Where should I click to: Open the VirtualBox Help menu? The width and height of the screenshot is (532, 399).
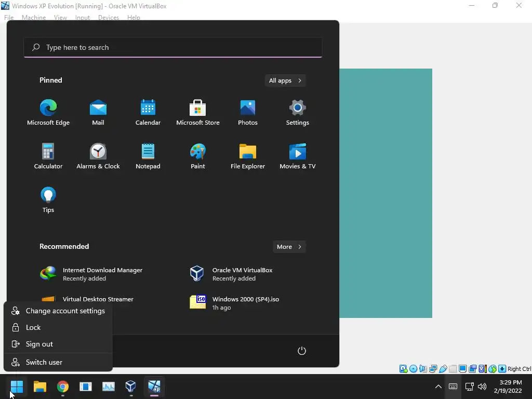(134, 17)
